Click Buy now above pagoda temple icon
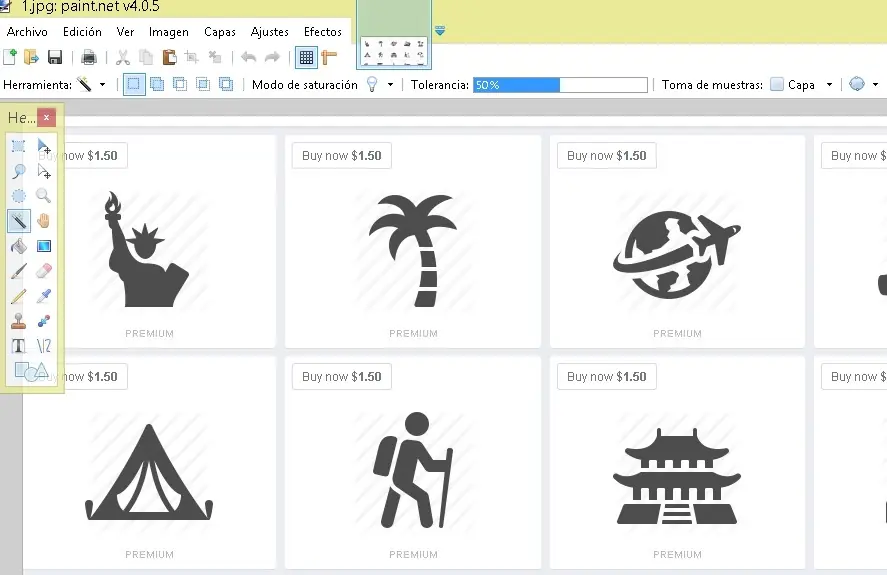Image resolution: width=887 pixels, height=575 pixels. pos(606,376)
